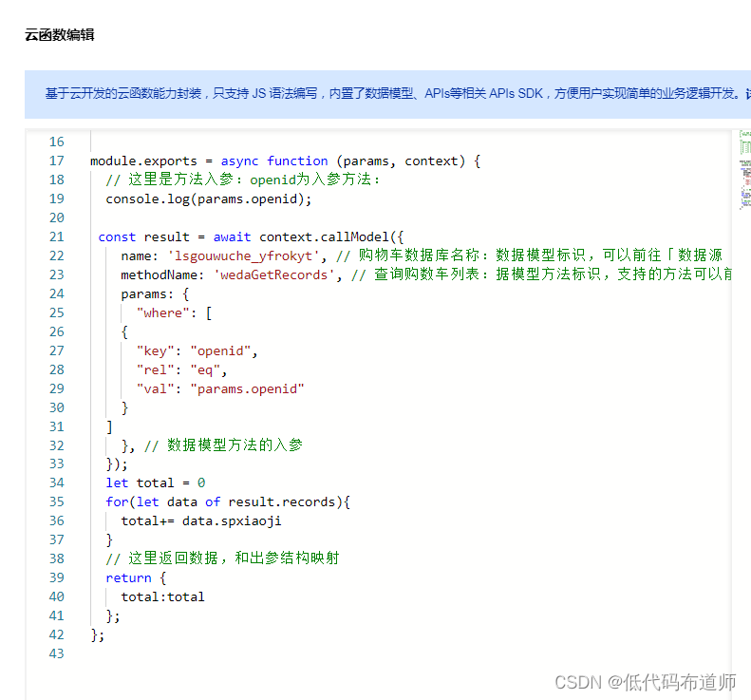Click line number 43 in the gutter
The image size is (751, 700).
tap(57, 653)
